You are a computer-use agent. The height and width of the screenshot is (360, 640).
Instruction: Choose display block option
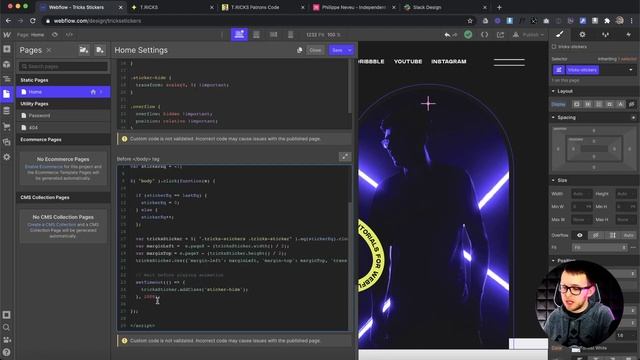click(x=577, y=104)
